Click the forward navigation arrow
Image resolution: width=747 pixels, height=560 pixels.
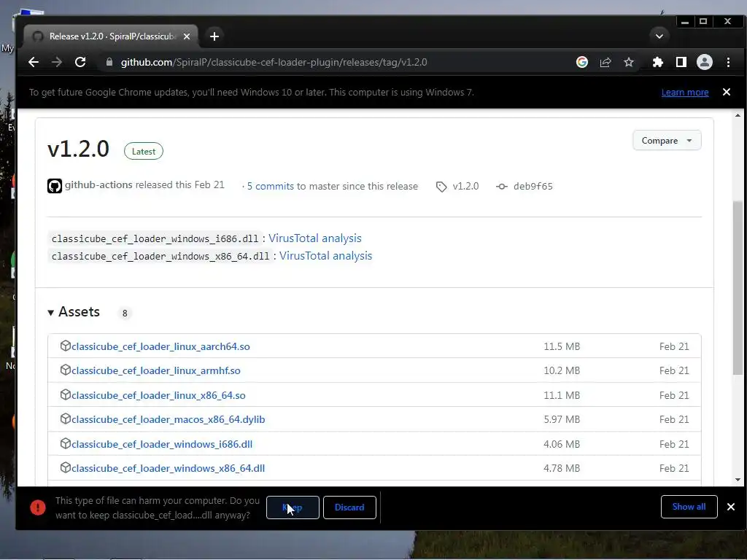(x=57, y=62)
